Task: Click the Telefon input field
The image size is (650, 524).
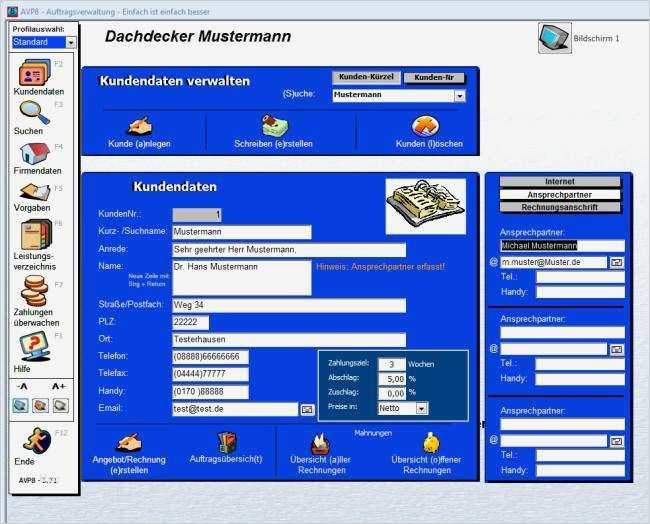Action: point(210,357)
